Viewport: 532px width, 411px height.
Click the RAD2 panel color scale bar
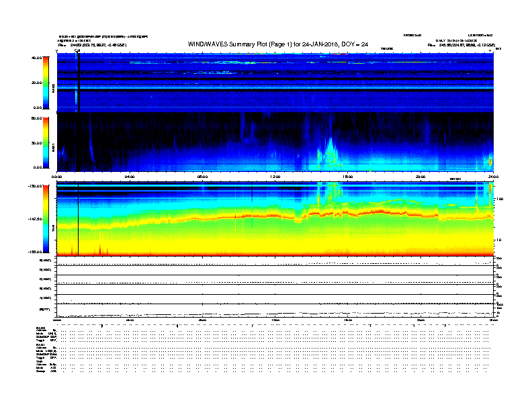point(46,83)
